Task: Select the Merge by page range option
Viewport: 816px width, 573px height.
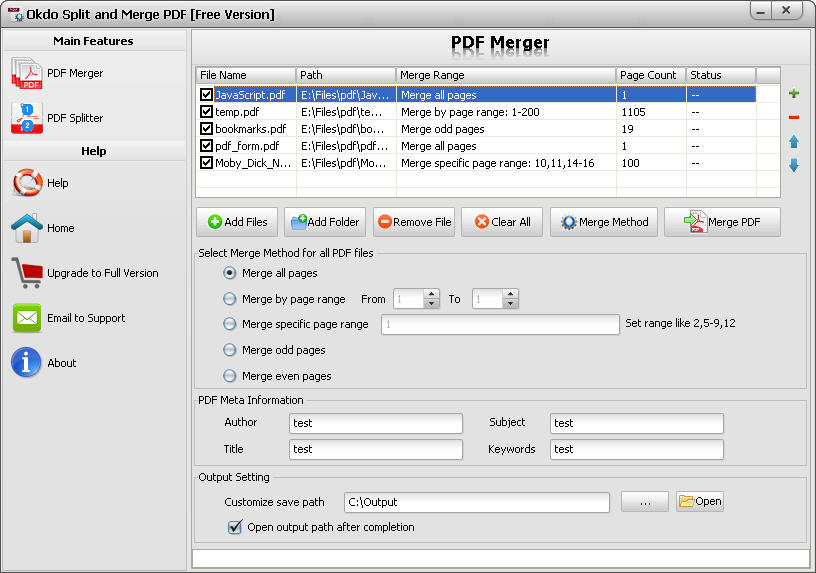Action: (230, 299)
